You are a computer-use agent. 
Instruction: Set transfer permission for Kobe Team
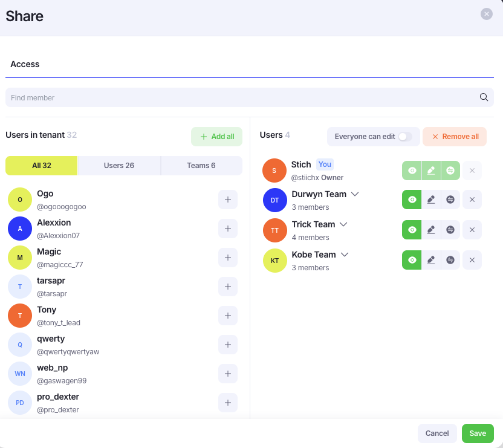point(450,260)
